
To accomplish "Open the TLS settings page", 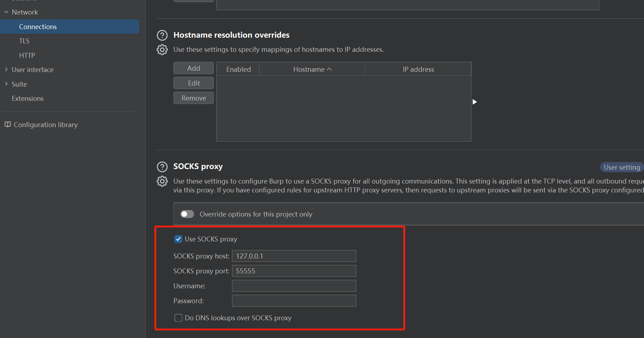I will 24,41.
